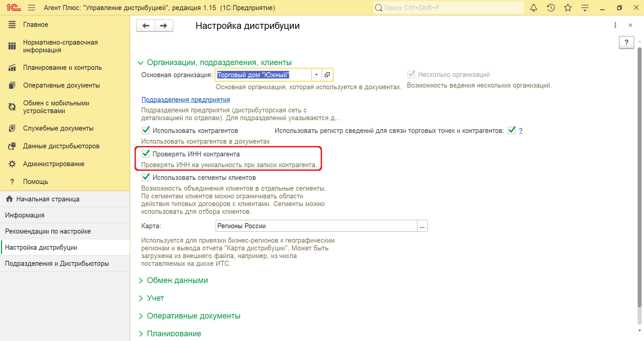Open Оперативные документы section icon
The width and height of the screenshot is (644, 341).
tap(12, 85)
